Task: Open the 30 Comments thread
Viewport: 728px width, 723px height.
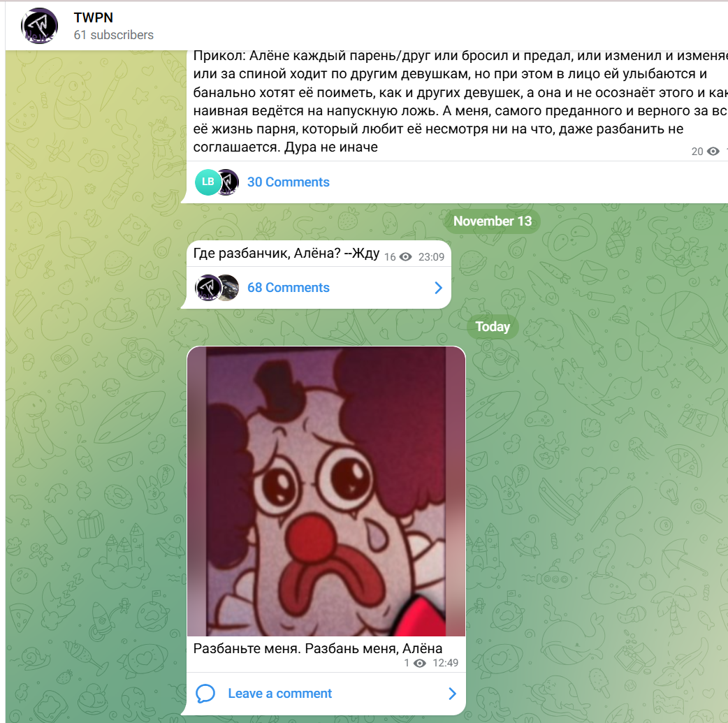Action: tap(288, 182)
